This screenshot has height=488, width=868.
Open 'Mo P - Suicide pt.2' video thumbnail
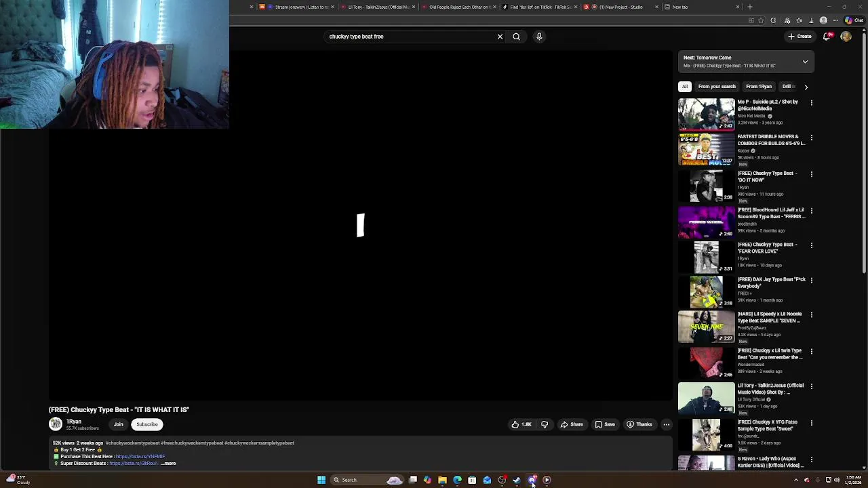[706, 114]
